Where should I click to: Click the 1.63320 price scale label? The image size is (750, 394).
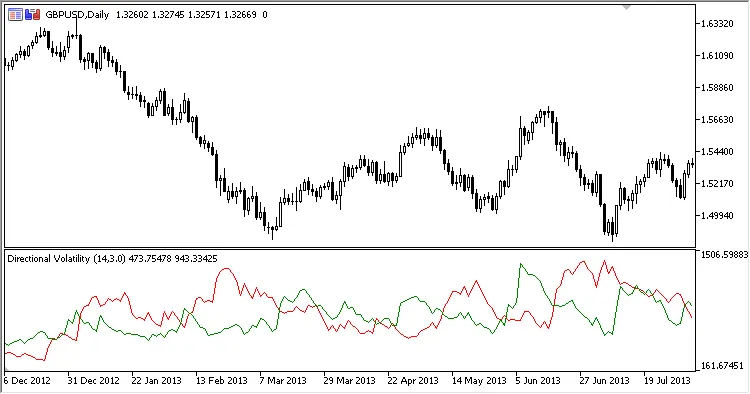click(717, 23)
